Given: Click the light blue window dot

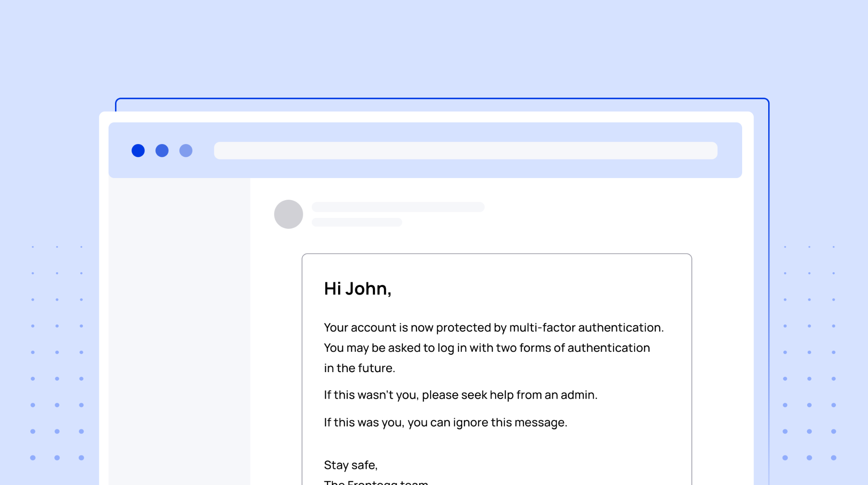Looking at the screenshot, I should 186,151.
